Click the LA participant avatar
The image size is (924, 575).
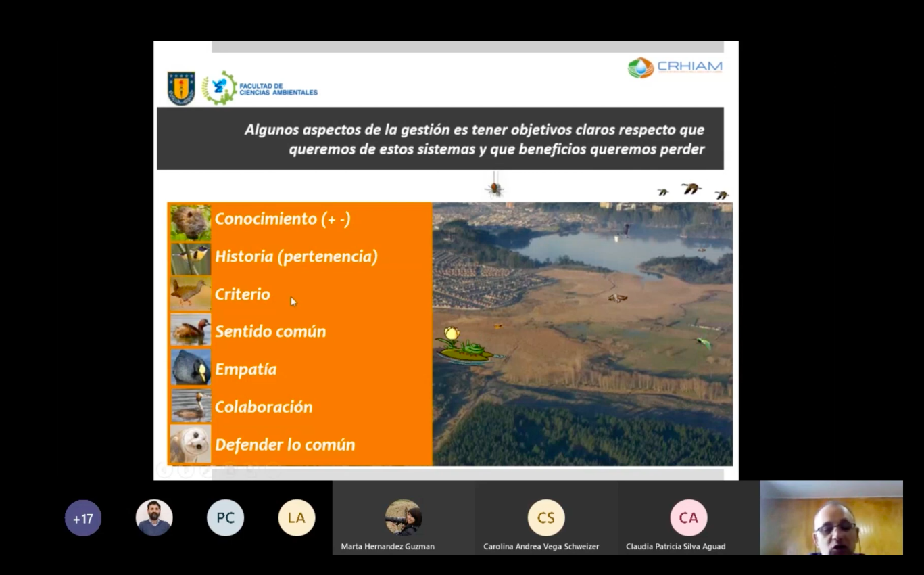[296, 517]
